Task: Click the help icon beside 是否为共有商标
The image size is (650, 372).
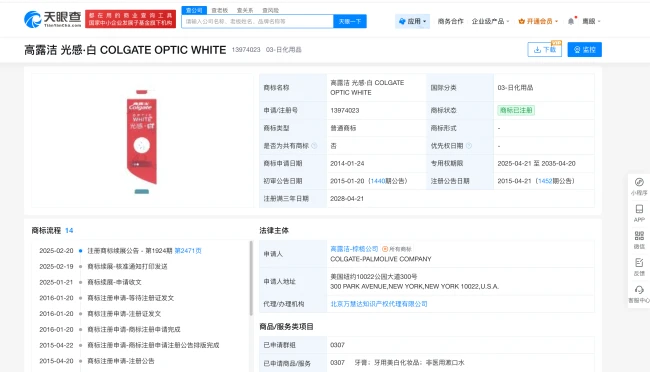Action: click(314, 146)
